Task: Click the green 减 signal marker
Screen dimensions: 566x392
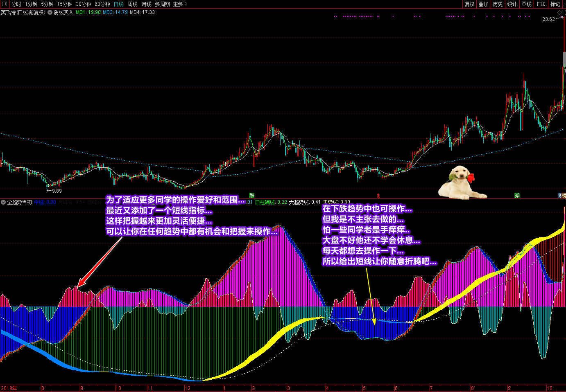Action: [517, 196]
